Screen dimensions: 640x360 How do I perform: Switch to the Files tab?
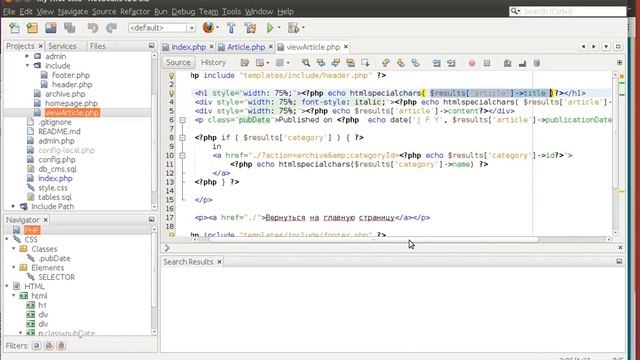click(x=98, y=46)
